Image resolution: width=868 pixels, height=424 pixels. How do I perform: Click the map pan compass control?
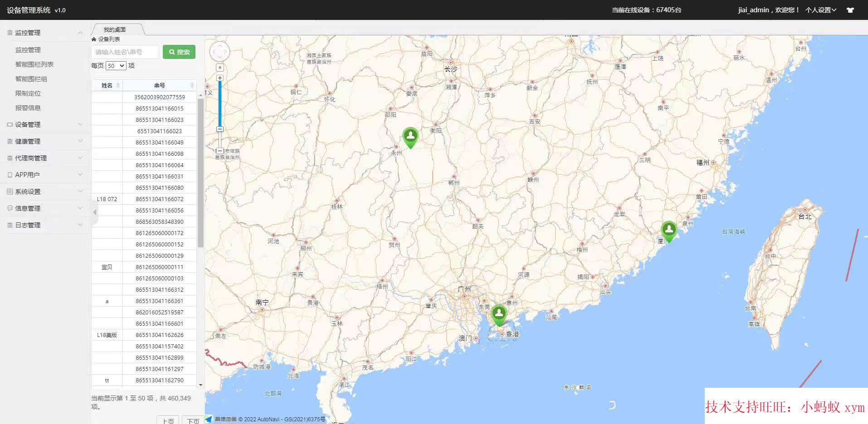(x=219, y=52)
